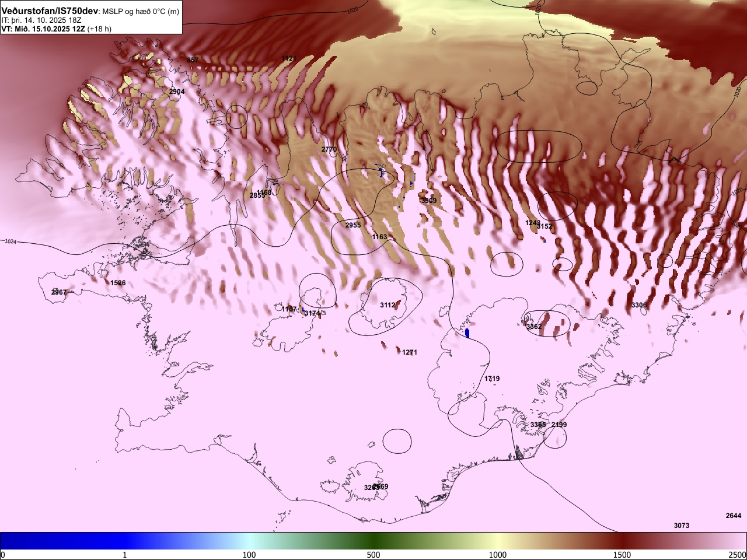Click the map value '2904'
This screenshot has width=747, height=560.
click(177, 92)
